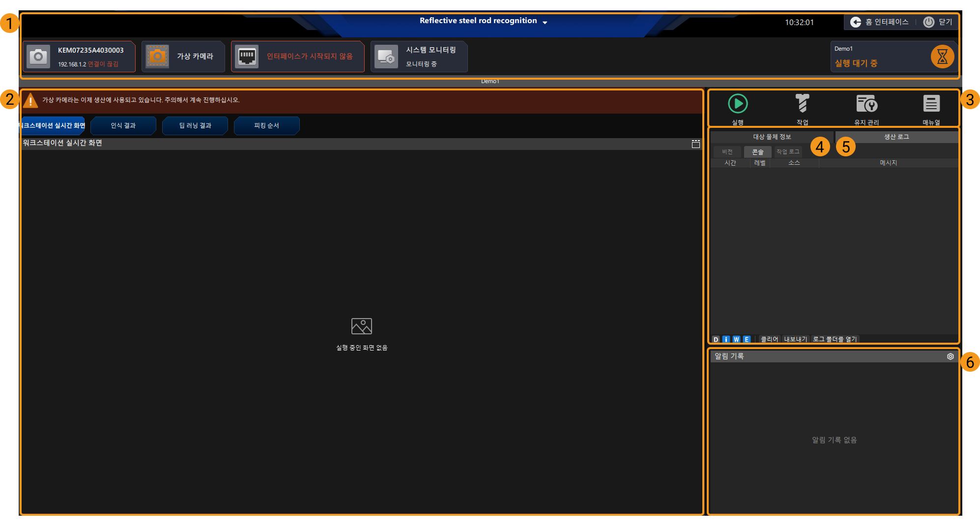
Task: Select the KEM07235A4030003 camera icon
Action: click(x=38, y=57)
